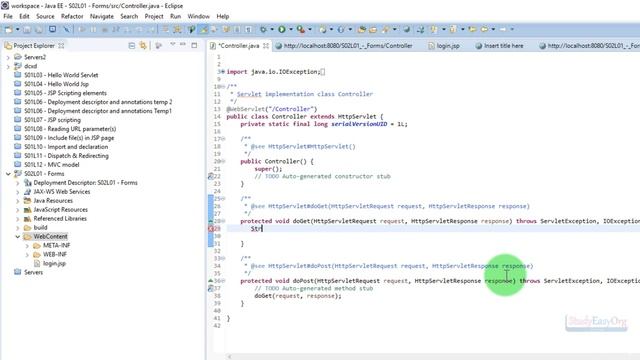Open the Source menu
Screen dimensions: 640x360
tap(45, 16)
